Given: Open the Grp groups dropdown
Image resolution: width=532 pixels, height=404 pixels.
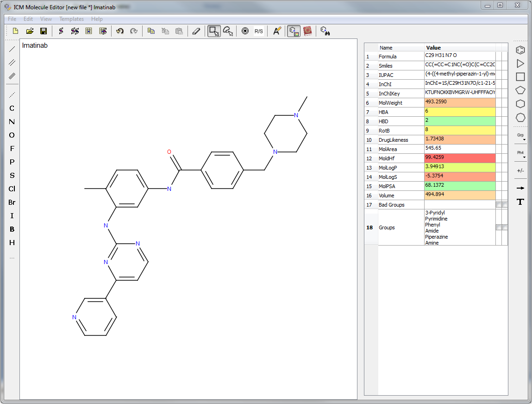Looking at the screenshot, I should pos(521,137).
